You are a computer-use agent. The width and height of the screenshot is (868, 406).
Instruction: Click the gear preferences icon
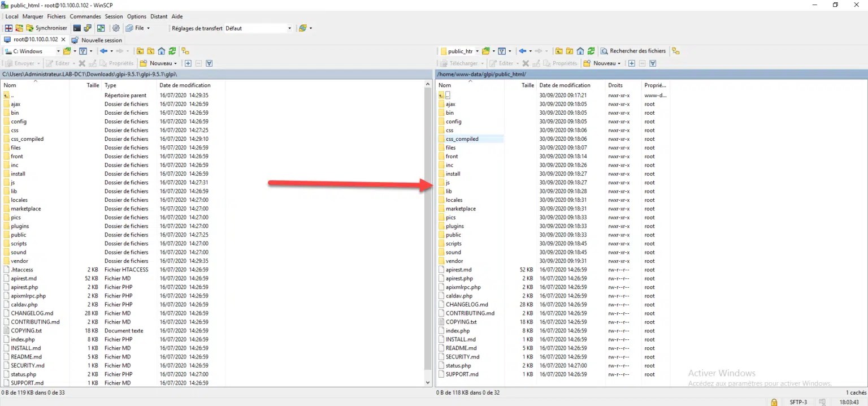[116, 28]
